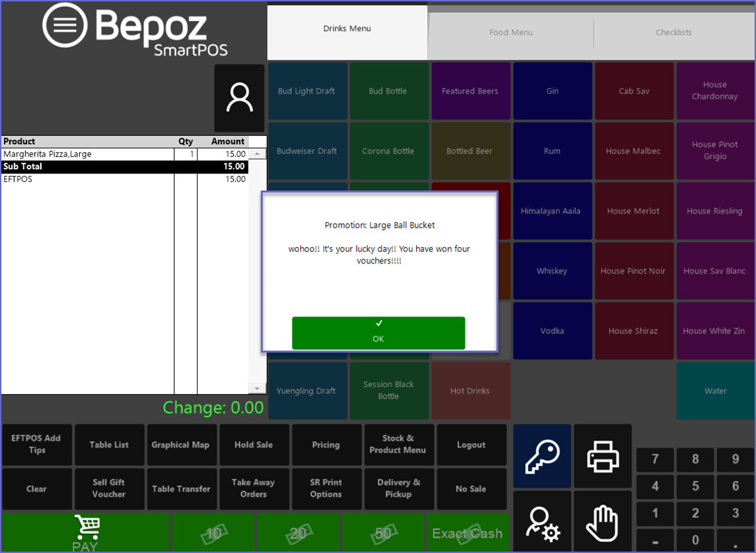The height and width of the screenshot is (553, 756).
Task: Confirm the promotion dialog with OK
Action: tap(378, 333)
